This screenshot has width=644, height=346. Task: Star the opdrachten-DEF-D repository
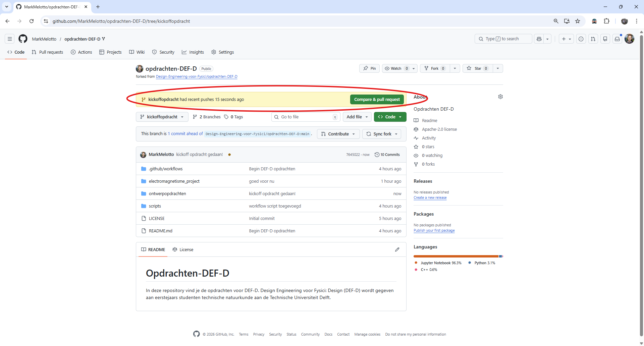[478, 68]
